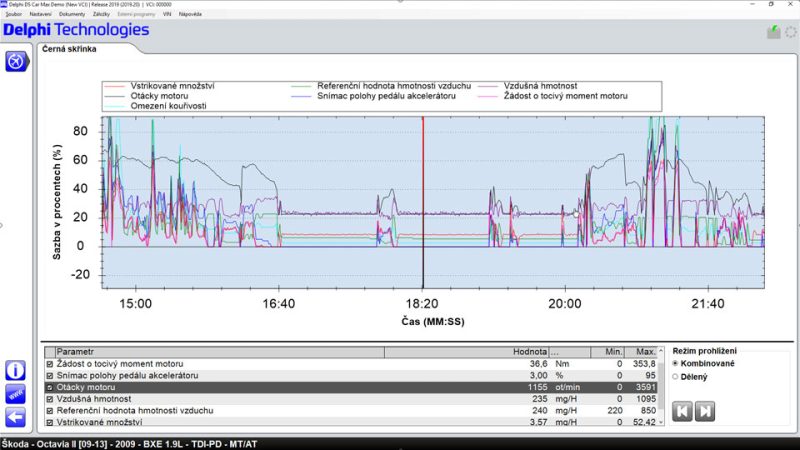800x450 pixels.
Task: Select the Dělený view mode radio button
Action: [x=677, y=377]
